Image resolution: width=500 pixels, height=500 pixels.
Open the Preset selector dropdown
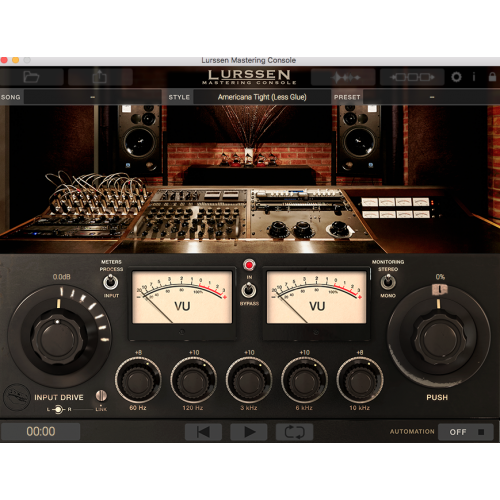coord(431,97)
